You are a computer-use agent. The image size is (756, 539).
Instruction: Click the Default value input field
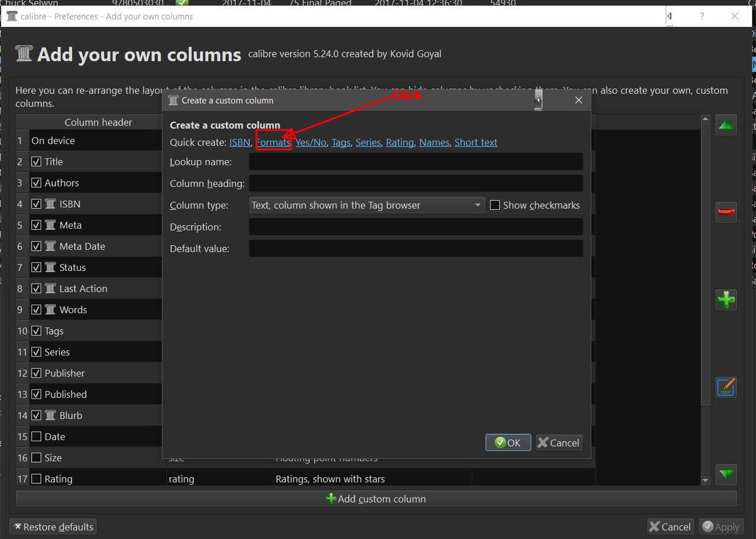pos(416,249)
